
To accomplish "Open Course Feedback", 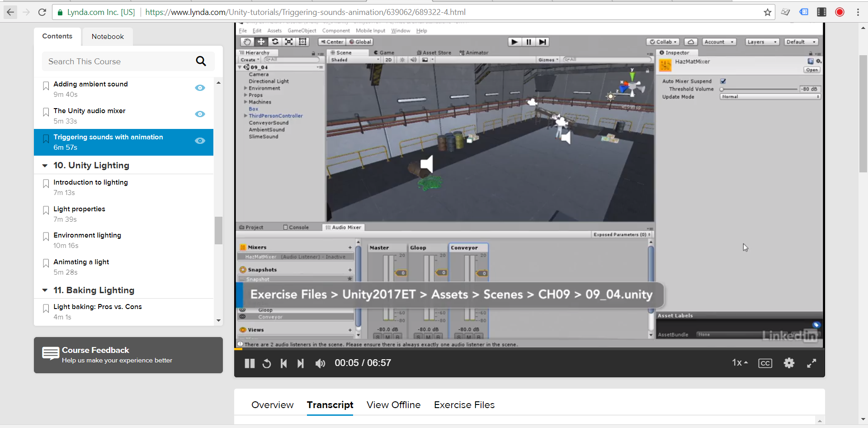I will 128,355.
